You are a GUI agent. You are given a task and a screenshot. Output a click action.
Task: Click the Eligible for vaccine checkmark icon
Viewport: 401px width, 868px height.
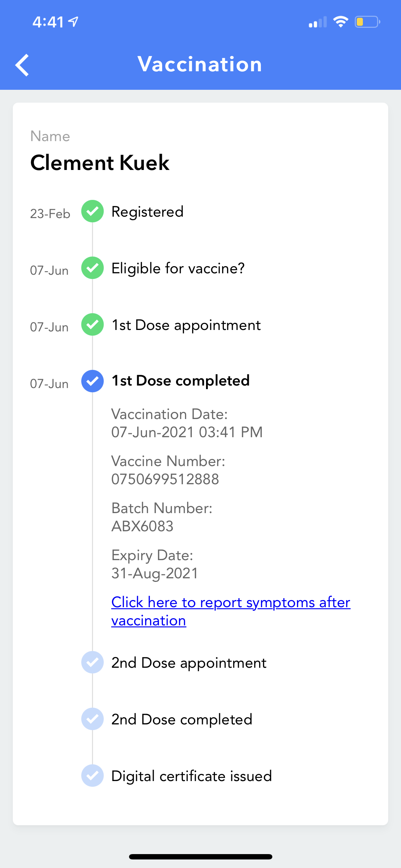92,268
